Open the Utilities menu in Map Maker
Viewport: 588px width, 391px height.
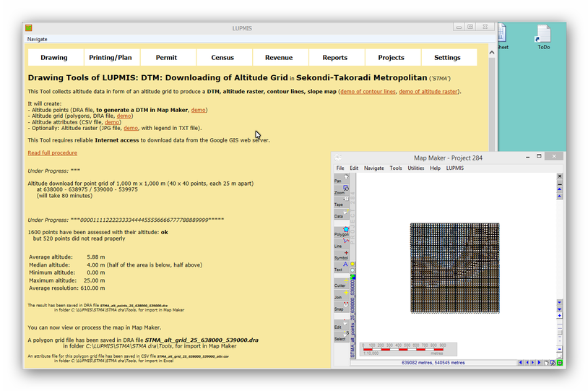click(x=416, y=168)
